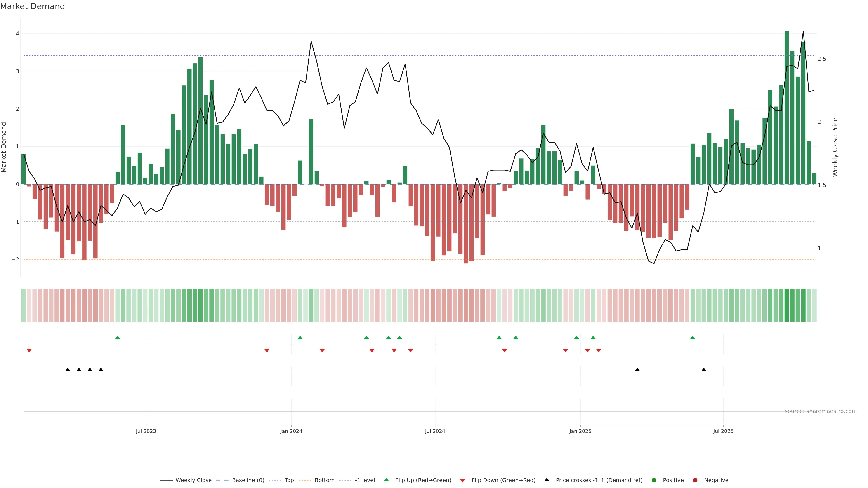
Task: Click the Market Demand chart title
Action: click(32, 6)
